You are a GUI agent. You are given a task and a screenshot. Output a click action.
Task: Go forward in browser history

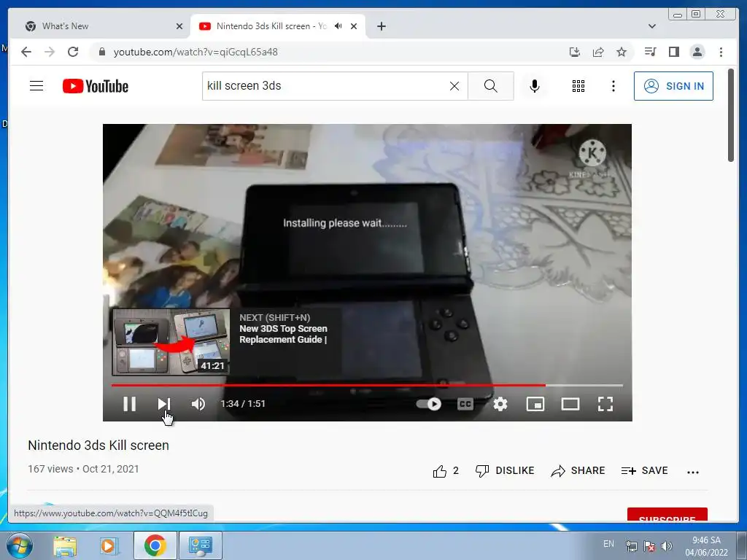point(50,52)
